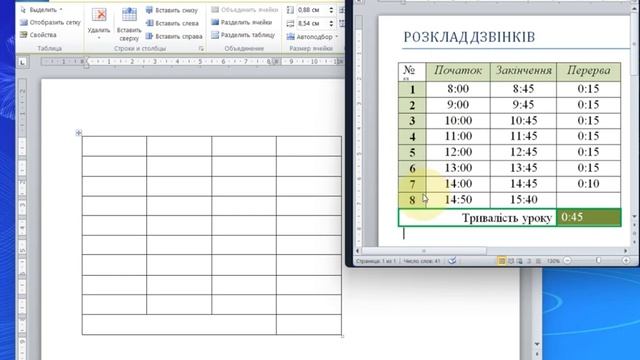Image resolution: width=640 pixels, height=360 pixels.
Task: Click the Перерва column header
Action: click(x=589, y=71)
